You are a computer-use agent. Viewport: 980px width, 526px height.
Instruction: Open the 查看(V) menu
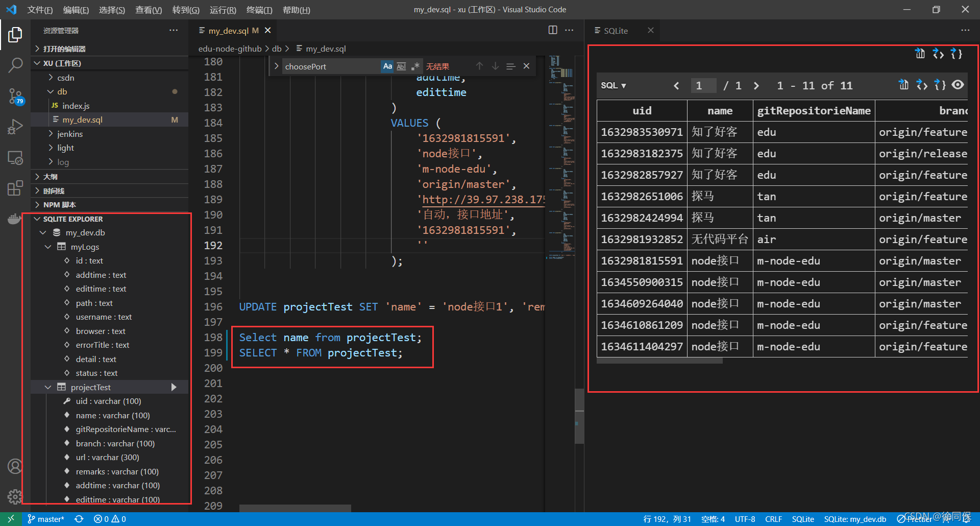(x=149, y=10)
